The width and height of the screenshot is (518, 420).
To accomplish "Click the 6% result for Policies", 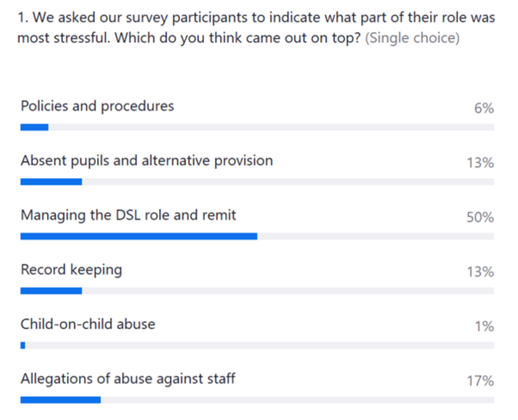I will (483, 108).
